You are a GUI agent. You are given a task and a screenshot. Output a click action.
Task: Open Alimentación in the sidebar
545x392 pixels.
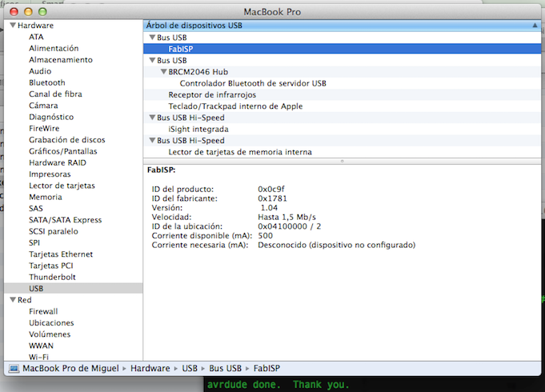coord(54,48)
